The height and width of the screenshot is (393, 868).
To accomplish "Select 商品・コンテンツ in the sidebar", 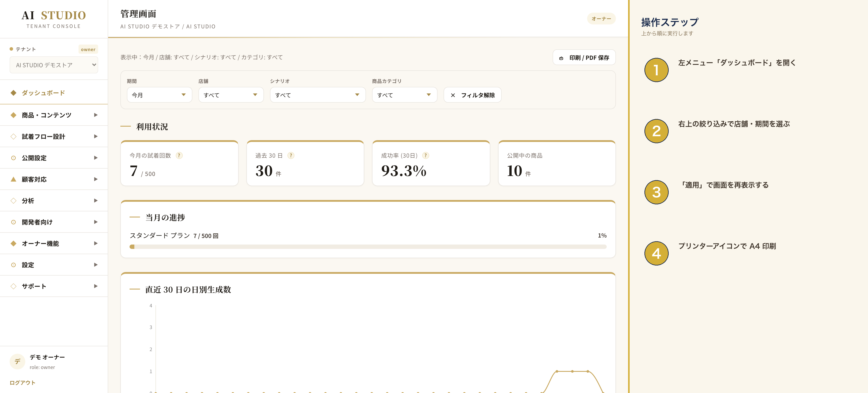I will 54,115.
